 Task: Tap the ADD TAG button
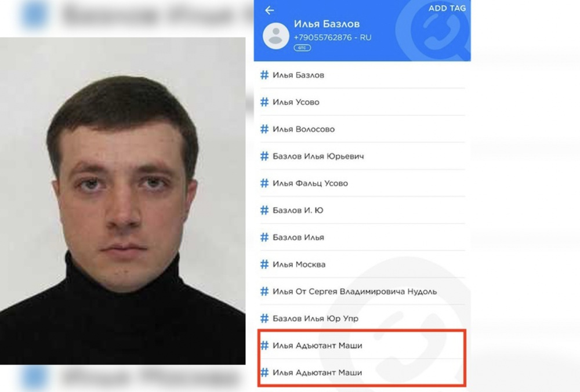click(x=447, y=8)
